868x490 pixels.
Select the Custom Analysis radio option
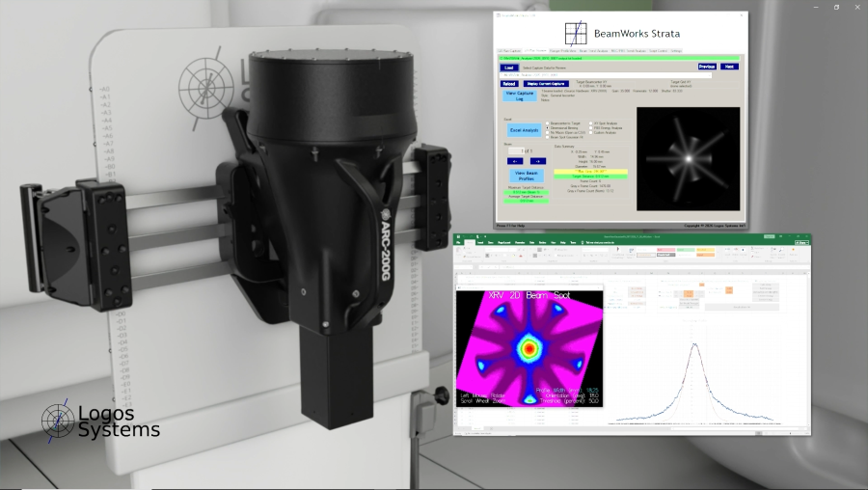point(590,132)
